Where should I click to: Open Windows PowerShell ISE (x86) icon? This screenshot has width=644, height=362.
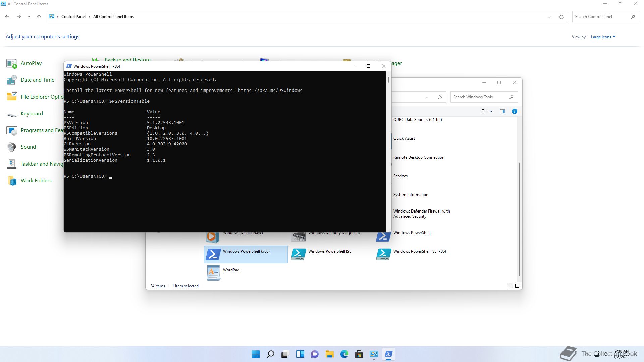pyautogui.click(x=383, y=254)
